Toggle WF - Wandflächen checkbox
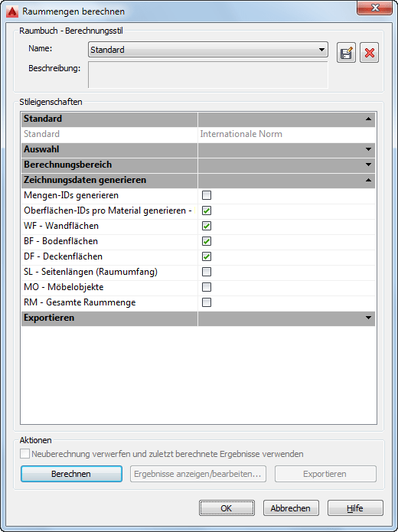 (x=207, y=226)
